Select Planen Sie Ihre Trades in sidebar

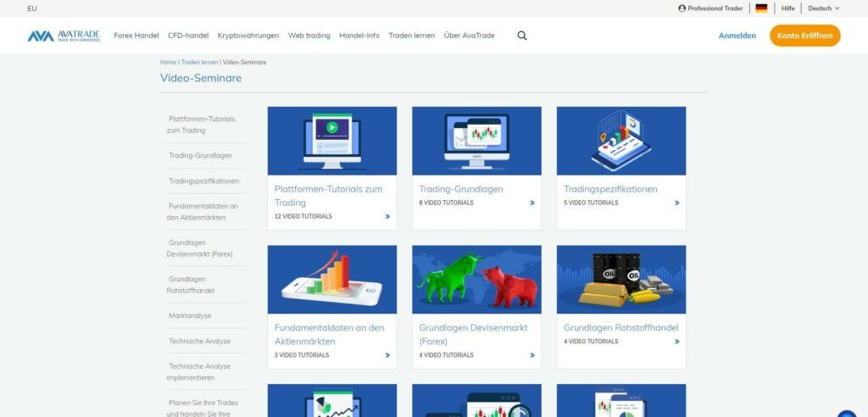(x=203, y=408)
